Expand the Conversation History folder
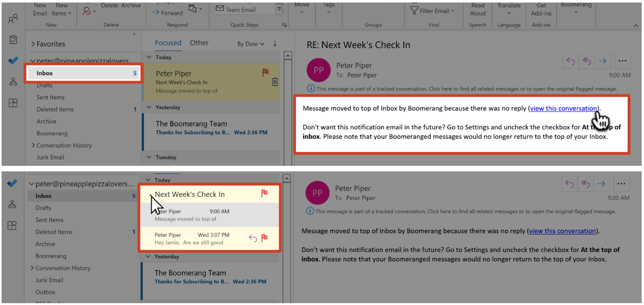This screenshot has width=644, height=305. point(33,145)
